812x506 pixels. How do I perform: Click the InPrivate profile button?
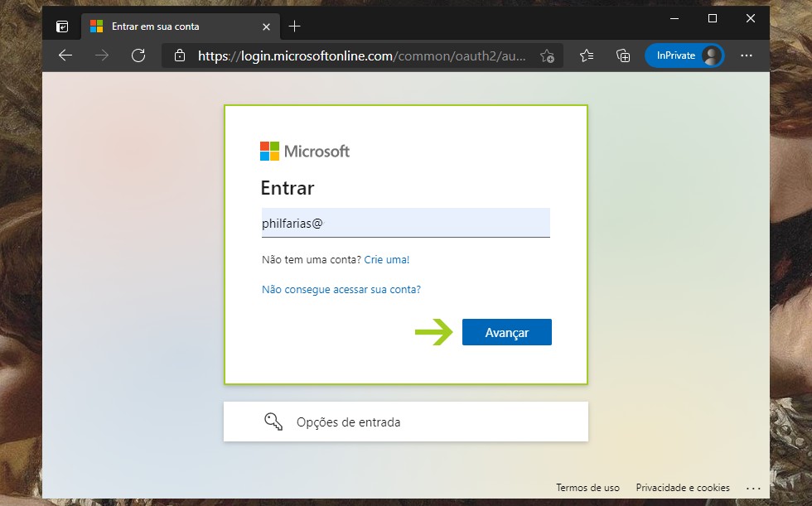coord(684,55)
